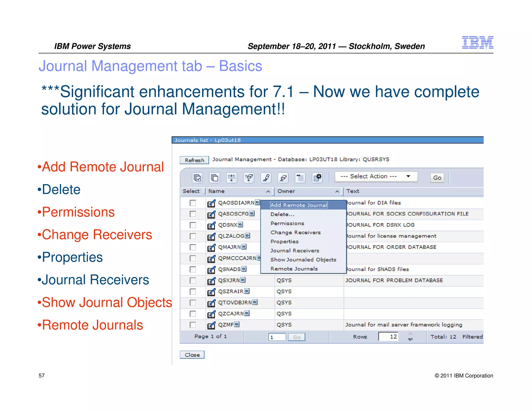Check the QTOVDBJRN row checkbox
Image resolution: width=532 pixels, height=411 pixels.
point(193,303)
